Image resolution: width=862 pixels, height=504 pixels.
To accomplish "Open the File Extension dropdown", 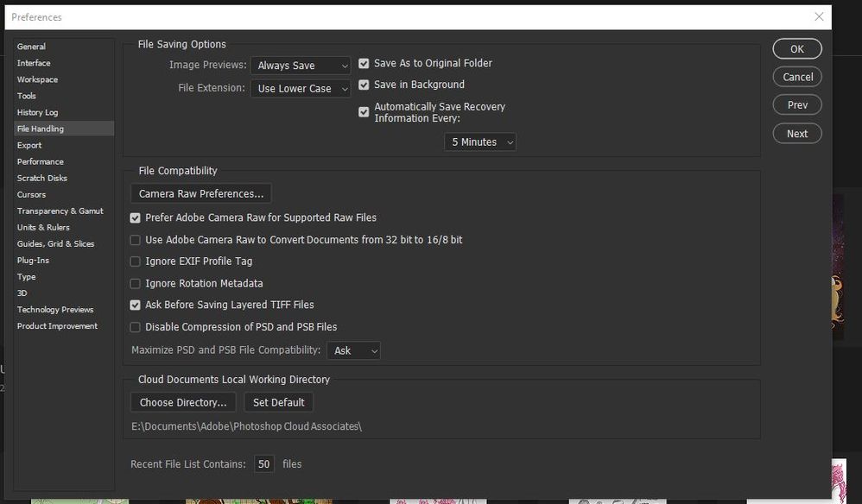I will coord(301,88).
